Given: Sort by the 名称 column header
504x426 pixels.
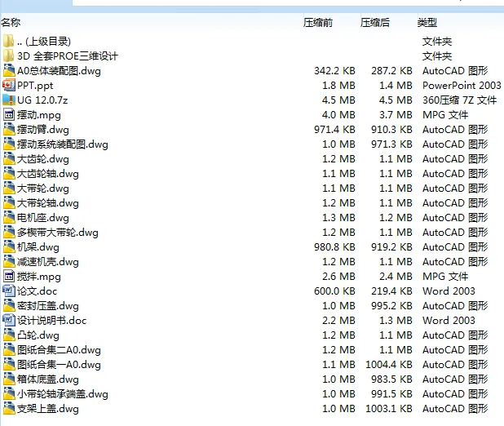Looking at the screenshot, I should (11, 23).
